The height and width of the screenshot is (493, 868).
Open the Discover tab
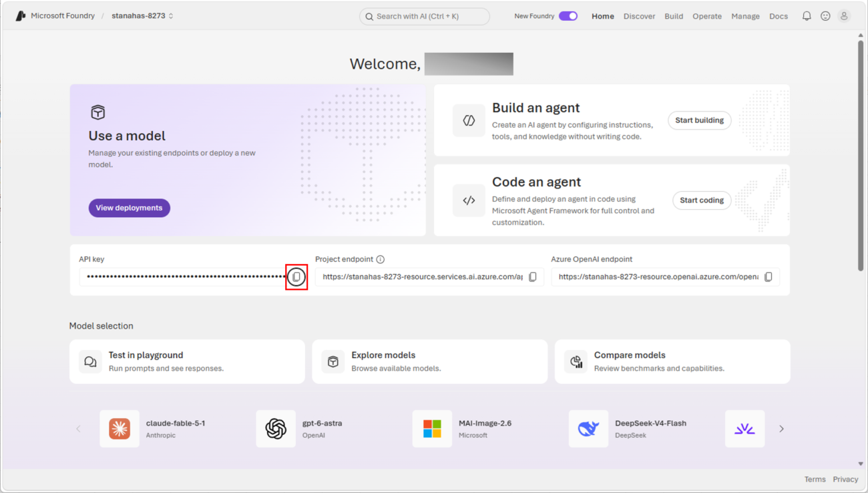[639, 16]
